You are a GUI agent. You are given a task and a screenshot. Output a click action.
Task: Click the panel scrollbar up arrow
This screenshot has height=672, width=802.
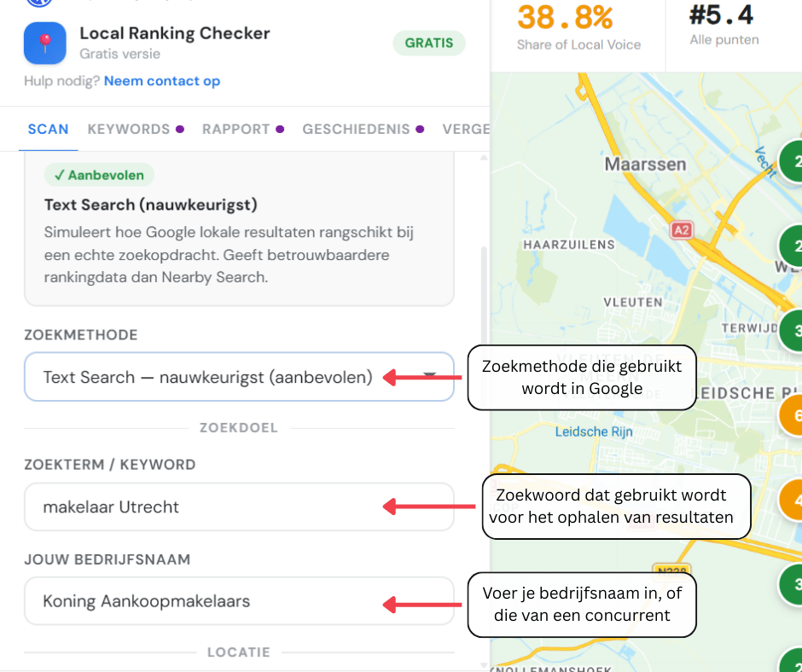(x=484, y=158)
